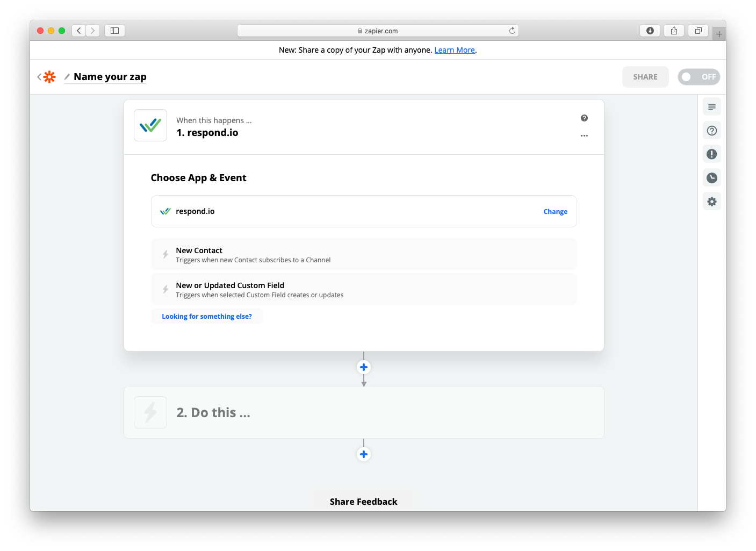Expand the '2. Do this ...' step
The image size is (756, 551).
pyautogui.click(x=364, y=412)
